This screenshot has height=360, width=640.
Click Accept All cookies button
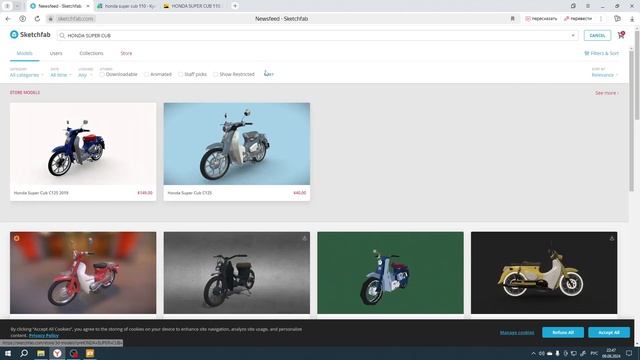coord(609,332)
